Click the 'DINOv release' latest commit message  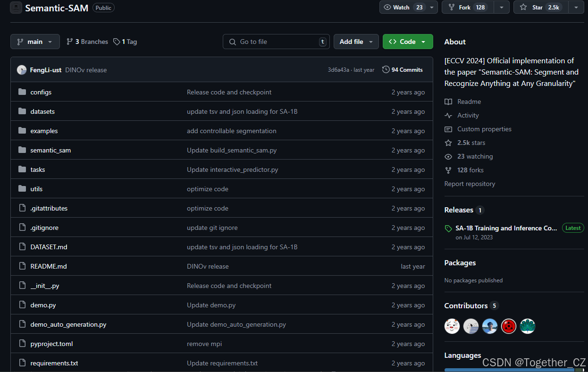pyautogui.click(x=86, y=70)
